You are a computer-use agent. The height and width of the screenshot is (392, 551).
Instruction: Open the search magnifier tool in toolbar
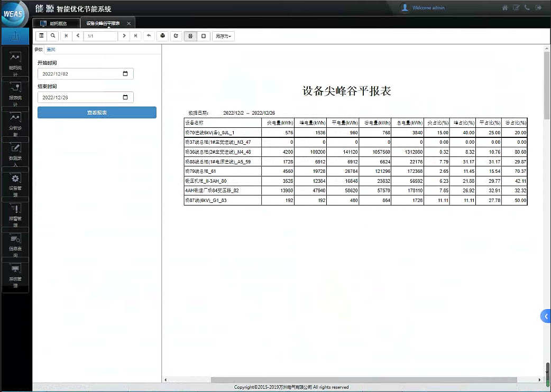[53, 36]
